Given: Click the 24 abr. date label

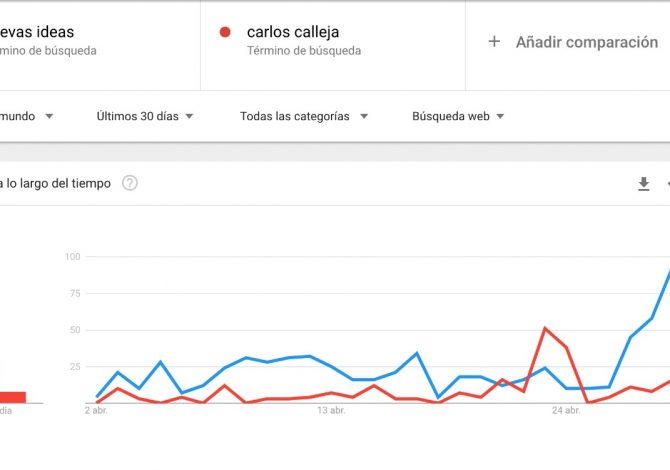Looking at the screenshot, I should 566,411.
